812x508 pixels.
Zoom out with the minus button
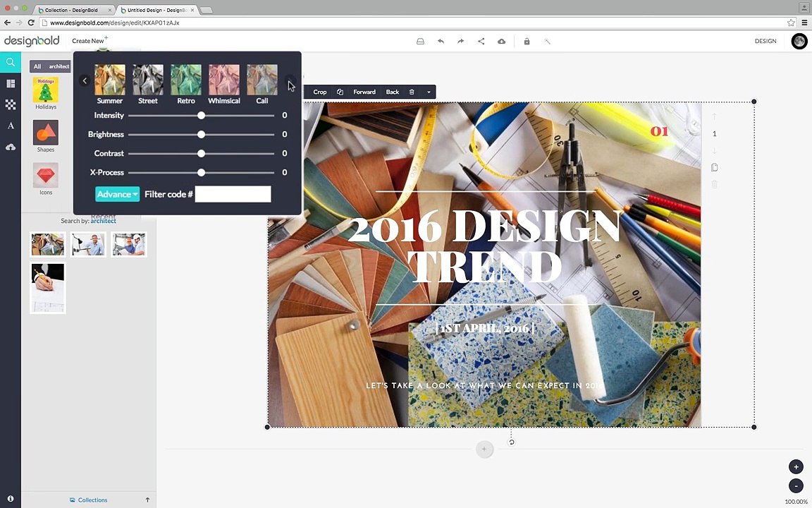pyautogui.click(x=796, y=485)
